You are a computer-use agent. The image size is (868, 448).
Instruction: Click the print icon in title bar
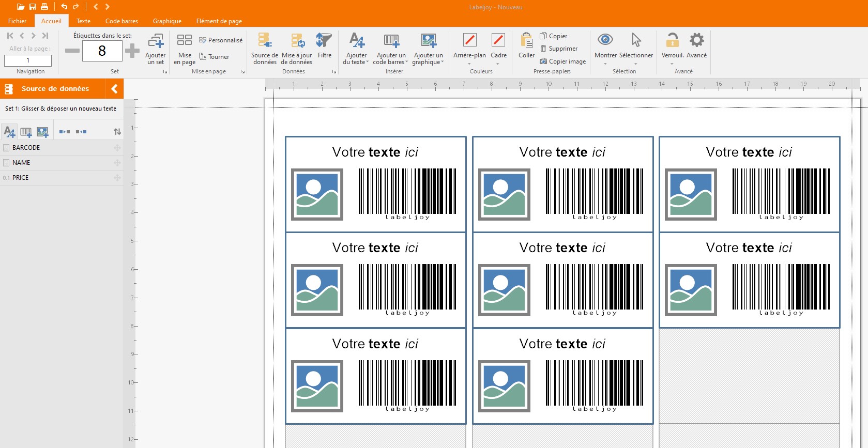click(x=44, y=7)
